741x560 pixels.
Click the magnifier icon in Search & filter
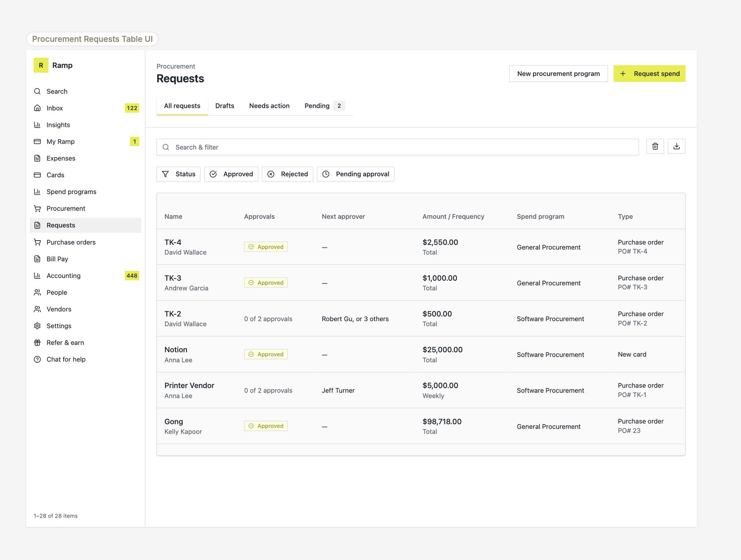tap(166, 147)
